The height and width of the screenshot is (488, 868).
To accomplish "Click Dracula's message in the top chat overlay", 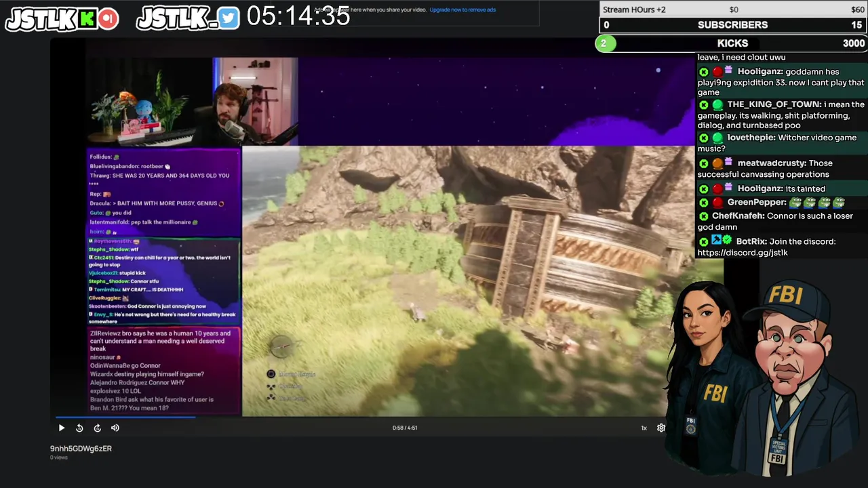I will click(157, 203).
